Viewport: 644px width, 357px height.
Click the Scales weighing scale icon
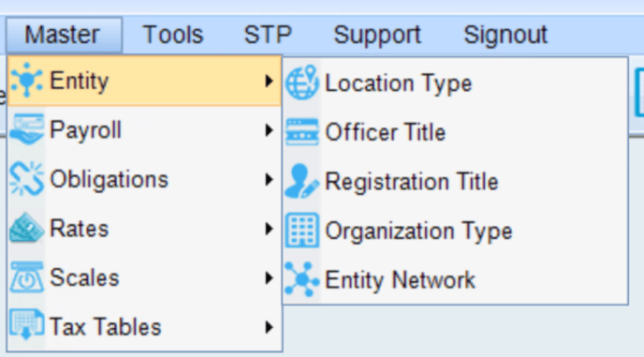click(x=27, y=277)
